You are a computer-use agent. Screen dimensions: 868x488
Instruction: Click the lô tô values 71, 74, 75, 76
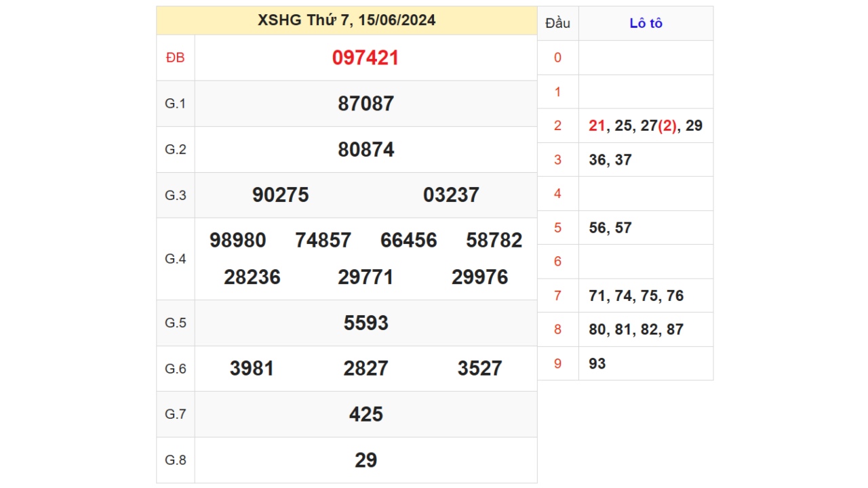point(636,296)
